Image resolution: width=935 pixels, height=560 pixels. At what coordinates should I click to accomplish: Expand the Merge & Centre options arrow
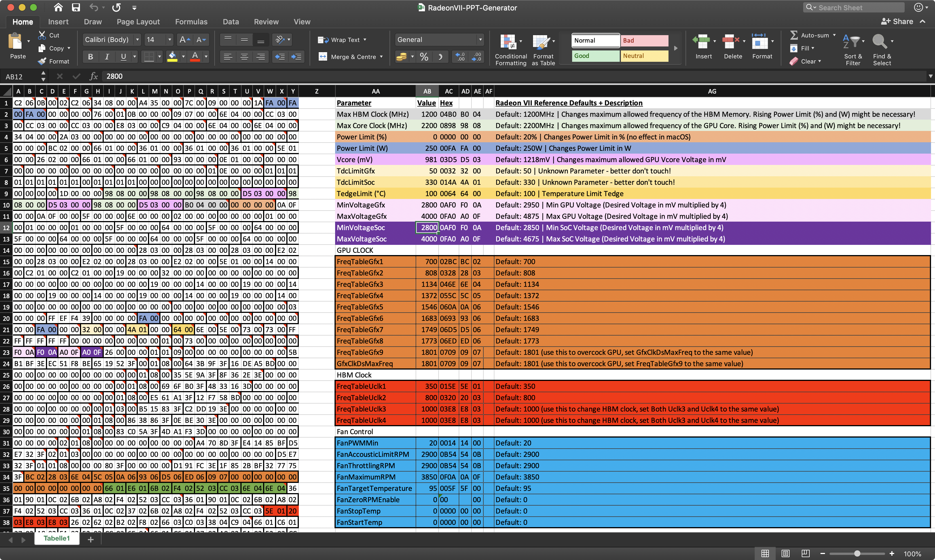[x=381, y=57]
